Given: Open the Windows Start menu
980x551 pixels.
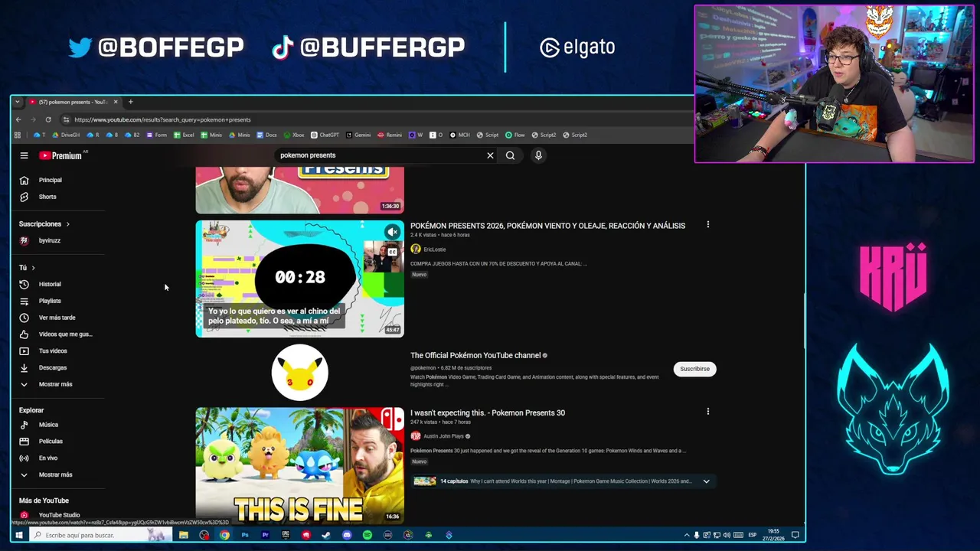Looking at the screenshot, I should point(19,535).
